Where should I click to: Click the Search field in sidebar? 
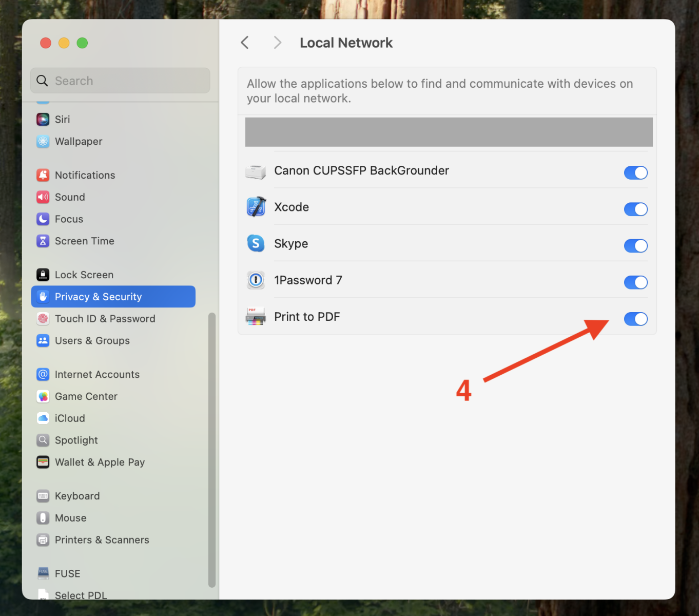[x=120, y=81]
